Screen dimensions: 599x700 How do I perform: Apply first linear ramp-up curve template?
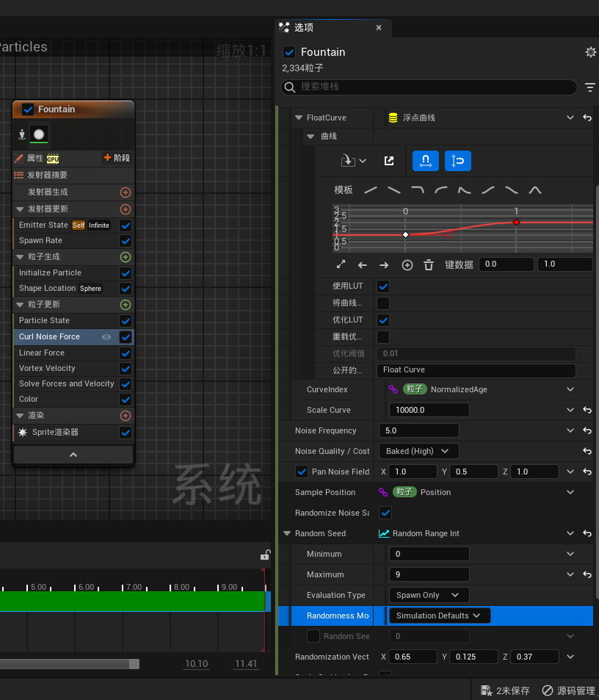(x=371, y=190)
